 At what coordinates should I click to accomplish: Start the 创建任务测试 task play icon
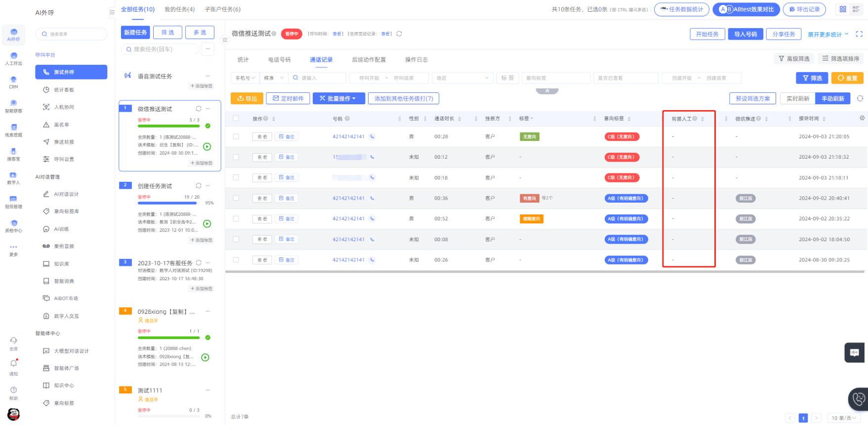tap(207, 224)
